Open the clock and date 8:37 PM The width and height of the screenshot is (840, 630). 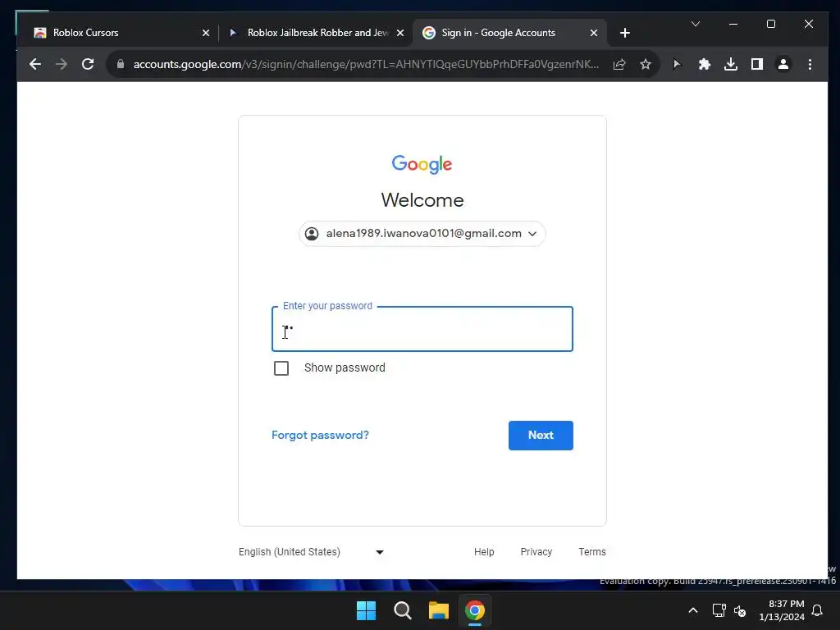782,610
